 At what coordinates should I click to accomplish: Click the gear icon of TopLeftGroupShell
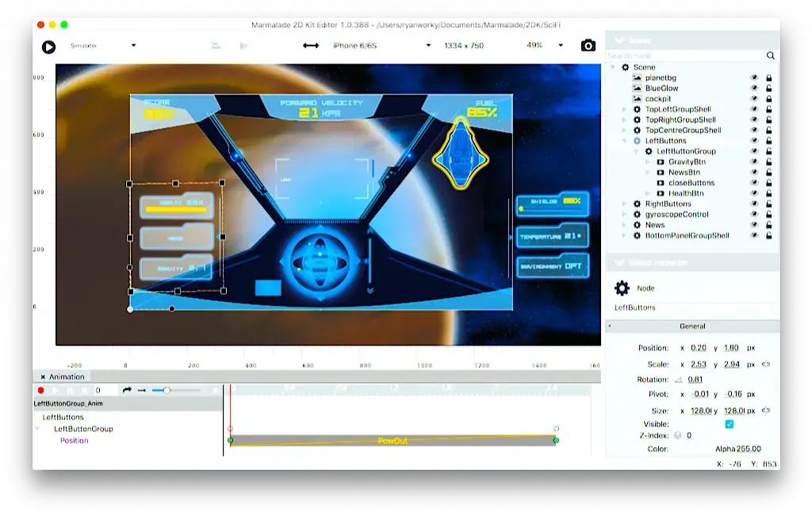point(637,109)
